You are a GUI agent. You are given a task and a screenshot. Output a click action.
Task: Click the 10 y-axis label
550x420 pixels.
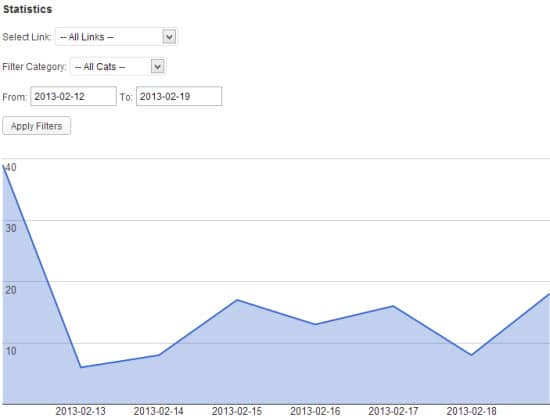point(11,351)
